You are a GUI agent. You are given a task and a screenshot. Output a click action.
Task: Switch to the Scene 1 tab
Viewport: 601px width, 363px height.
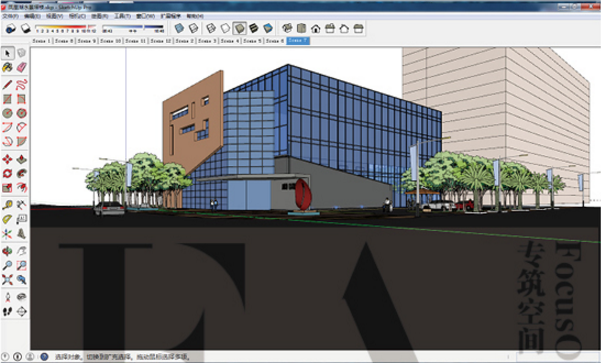tap(41, 41)
